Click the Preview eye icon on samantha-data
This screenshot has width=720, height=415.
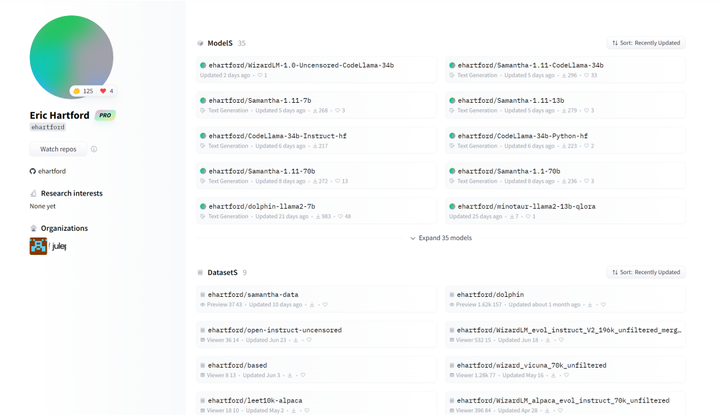point(202,305)
